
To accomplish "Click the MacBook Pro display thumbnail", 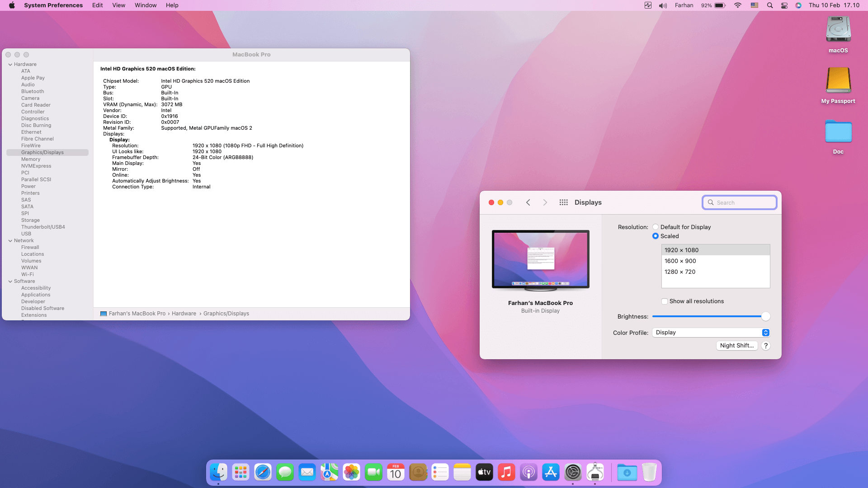I will tap(541, 260).
